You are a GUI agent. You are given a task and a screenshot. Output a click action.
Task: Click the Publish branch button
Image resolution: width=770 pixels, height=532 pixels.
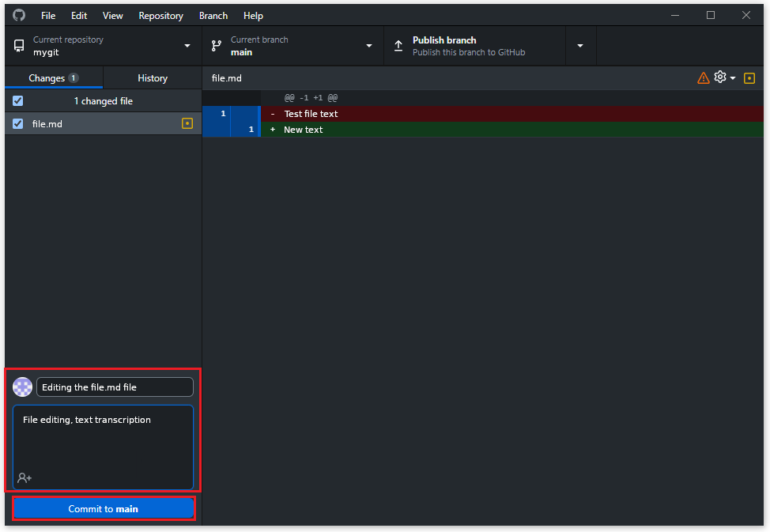475,46
